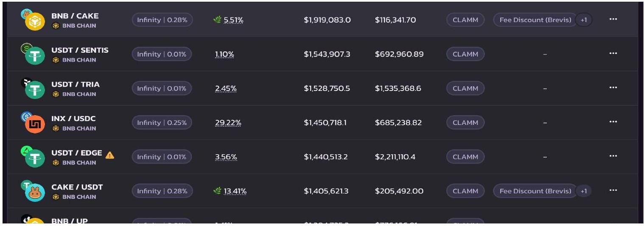Open the 29.22% APR details link
The width and height of the screenshot is (644, 226).
[x=228, y=123]
